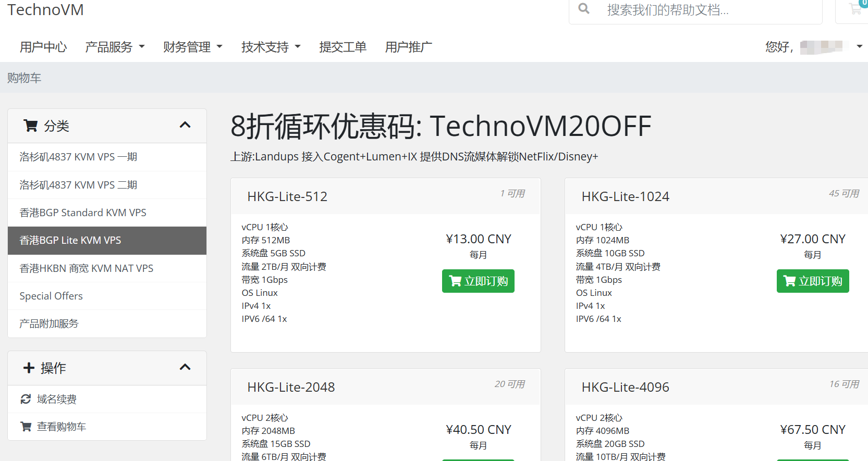Screen dimensions: 868x461
Task: Open the user account dropdown beside 您好
Action: [x=859, y=47]
